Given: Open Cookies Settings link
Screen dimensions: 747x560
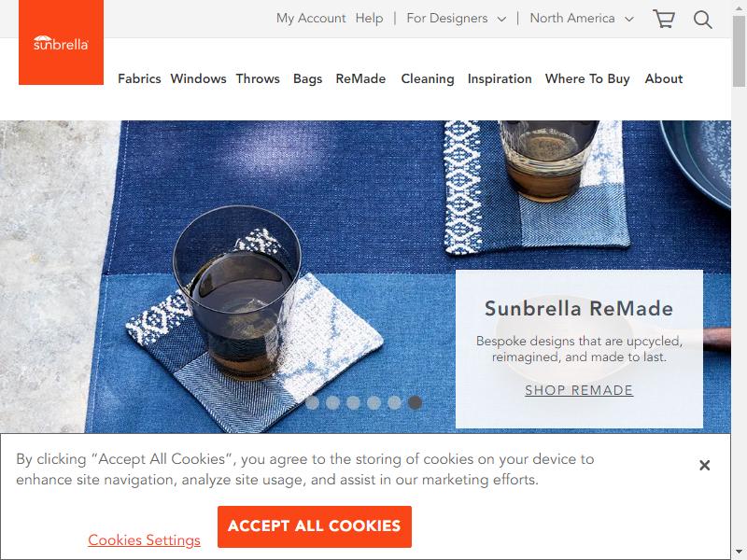Looking at the screenshot, I should coord(144,540).
